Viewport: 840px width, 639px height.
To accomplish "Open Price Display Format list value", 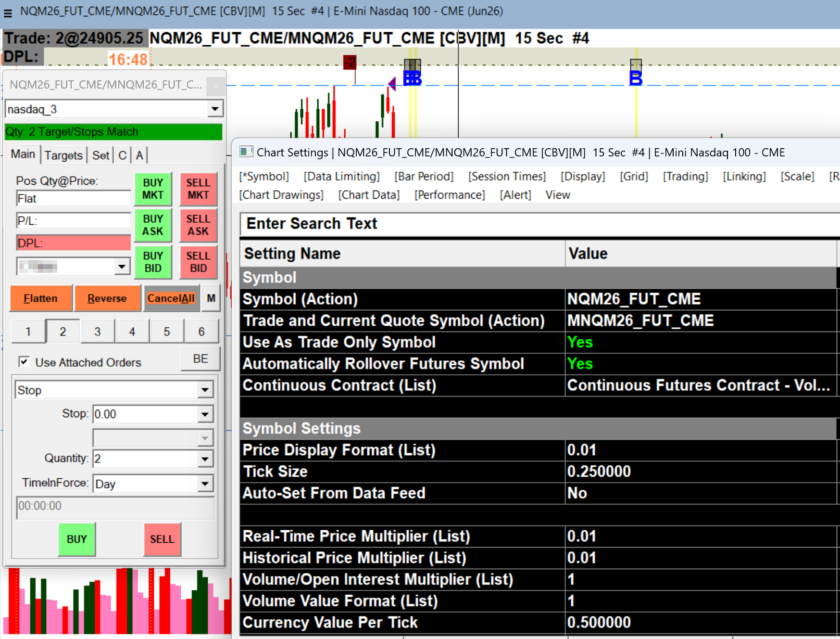I will pos(701,450).
